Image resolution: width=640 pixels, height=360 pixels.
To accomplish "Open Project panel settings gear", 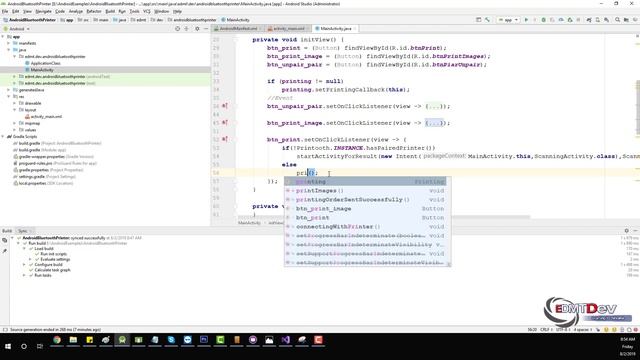I will point(197,29).
